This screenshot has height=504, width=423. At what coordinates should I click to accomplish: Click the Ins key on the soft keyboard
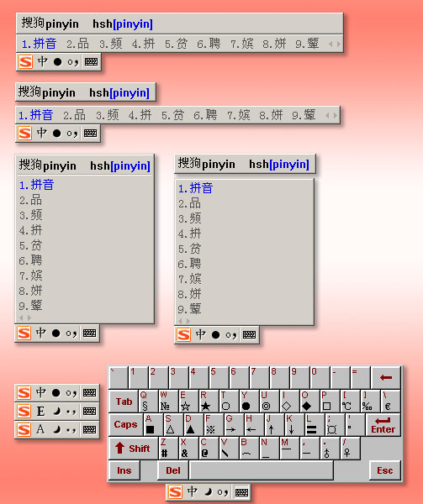(x=124, y=470)
